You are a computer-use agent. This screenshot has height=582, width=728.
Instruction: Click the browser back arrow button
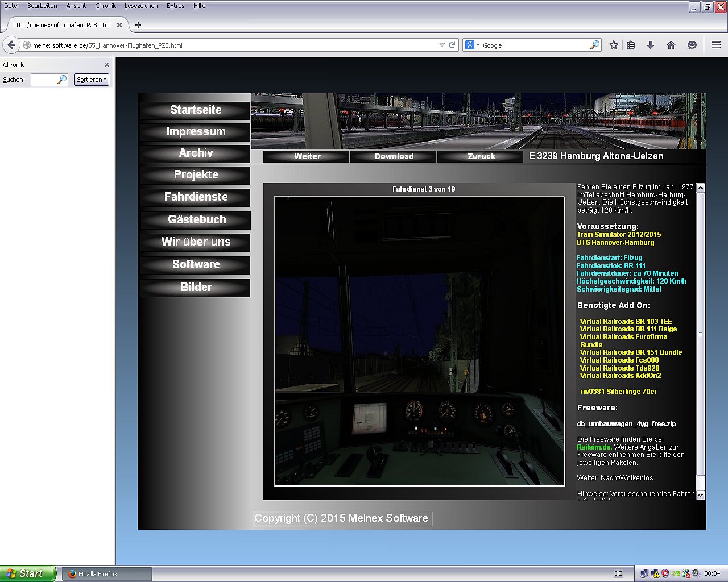click(11, 45)
